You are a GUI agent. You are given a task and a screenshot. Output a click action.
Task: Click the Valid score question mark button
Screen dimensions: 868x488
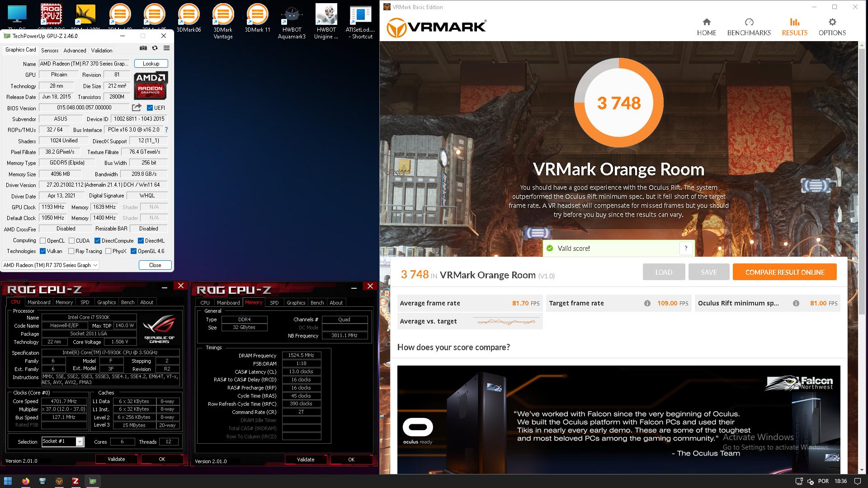[x=686, y=248]
